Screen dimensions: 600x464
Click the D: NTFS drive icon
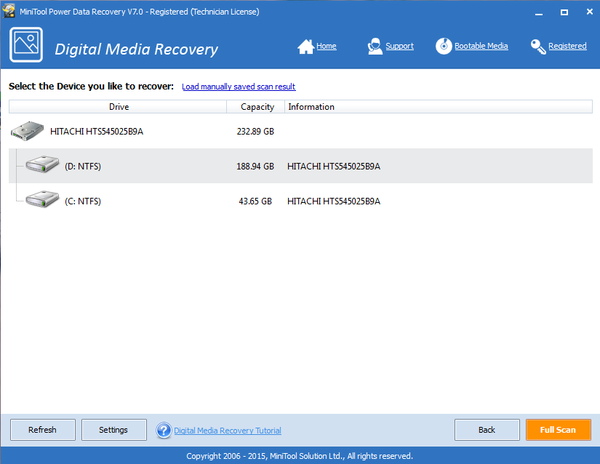point(42,164)
